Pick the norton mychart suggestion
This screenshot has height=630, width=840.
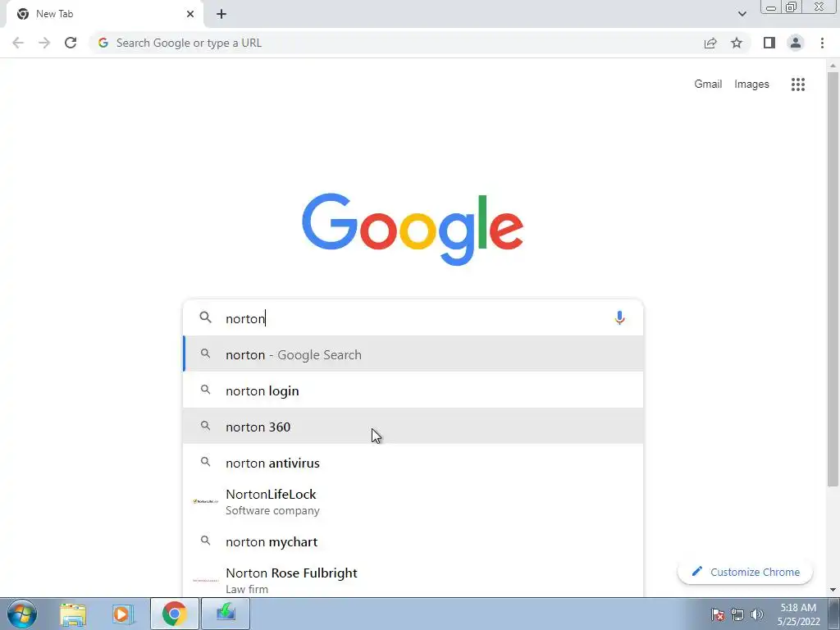click(413, 541)
